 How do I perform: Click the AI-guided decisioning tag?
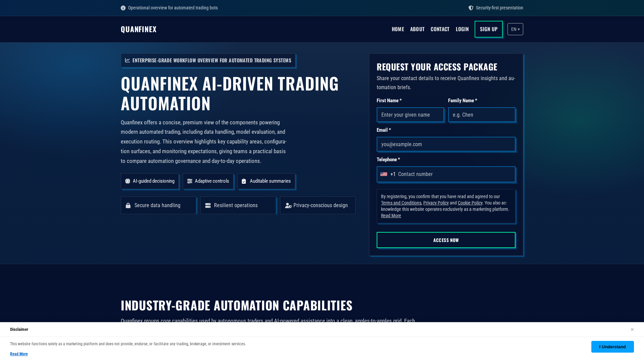point(150,181)
